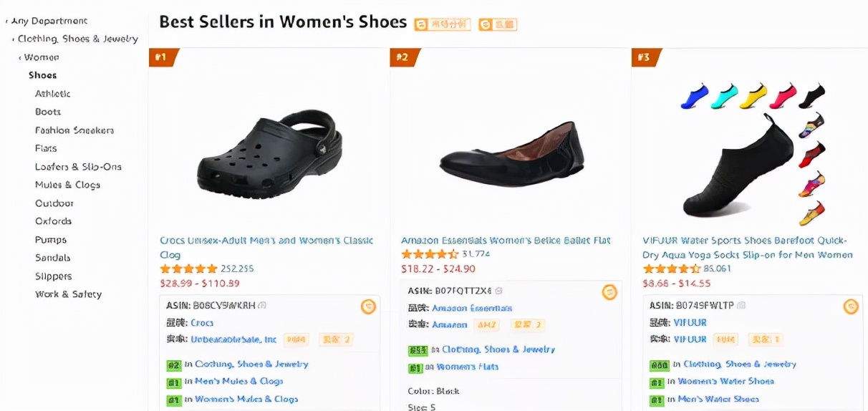Click the orange extension icon in the VIFUUR panel

click(851, 306)
